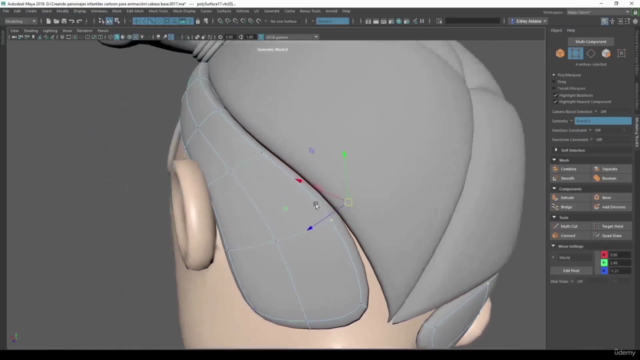Collapse the Components section

pyautogui.click(x=554, y=189)
